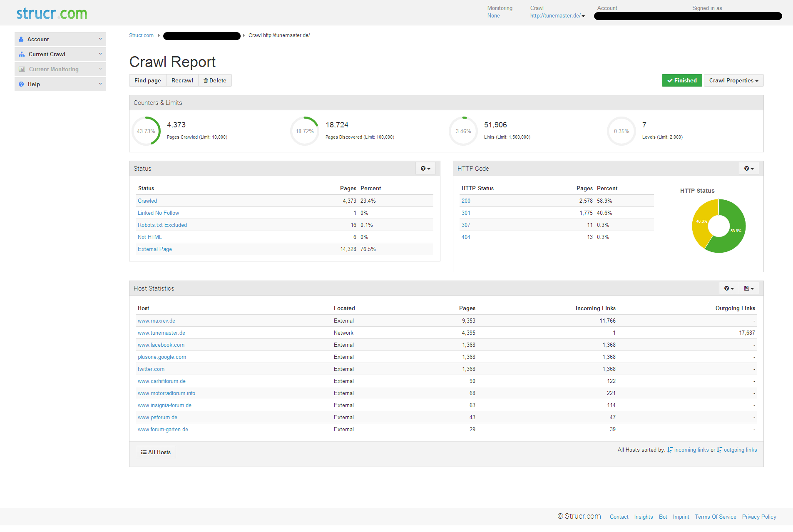
Task: Expand the Help sidebar chevron
Action: pyautogui.click(x=100, y=84)
